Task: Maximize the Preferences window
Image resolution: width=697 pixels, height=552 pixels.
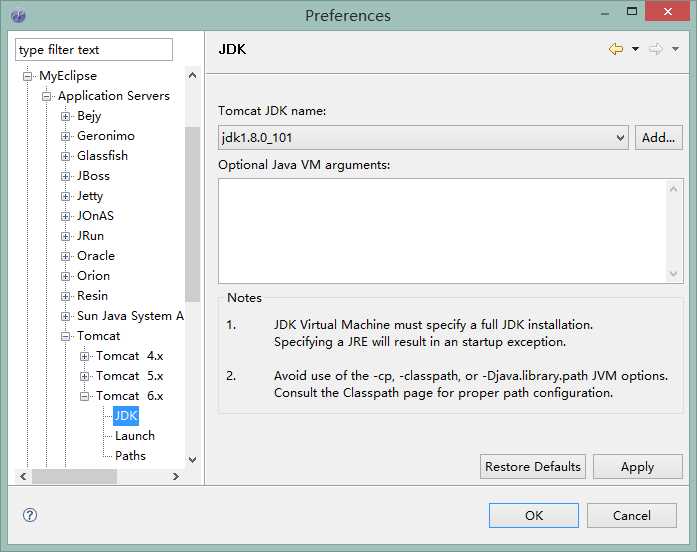Action: pos(632,12)
